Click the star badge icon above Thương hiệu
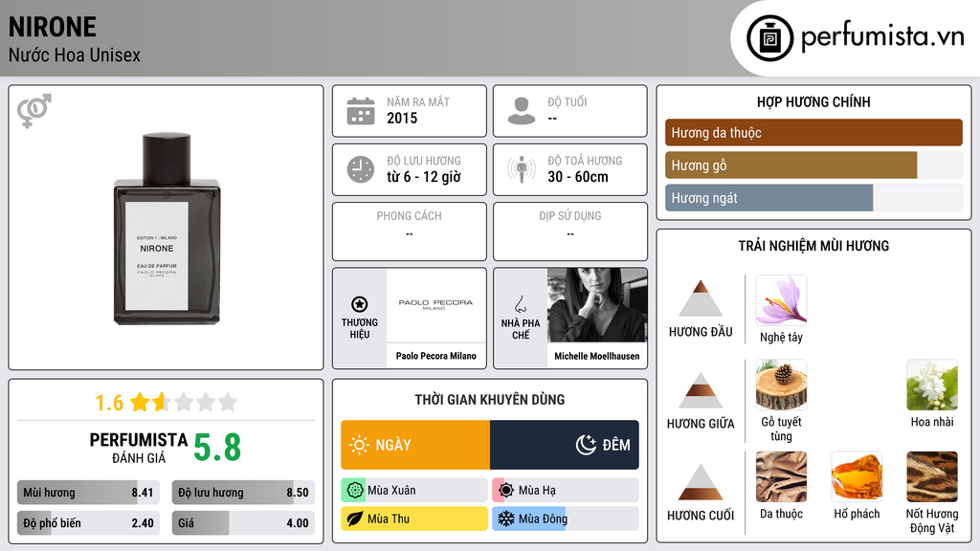This screenshot has width=980, height=551. click(x=360, y=304)
